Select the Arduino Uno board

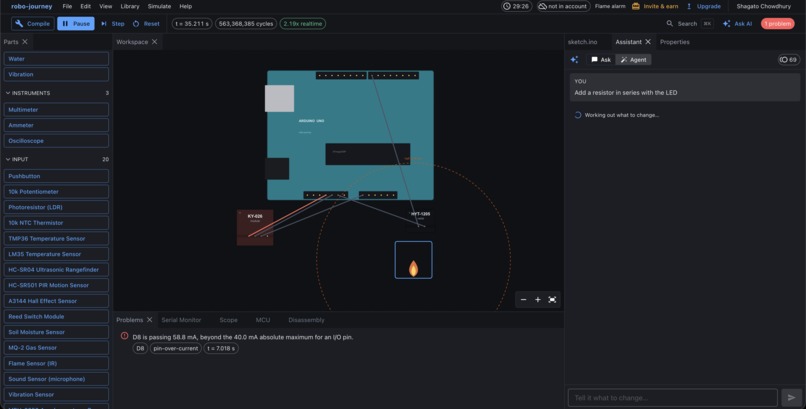point(350,135)
